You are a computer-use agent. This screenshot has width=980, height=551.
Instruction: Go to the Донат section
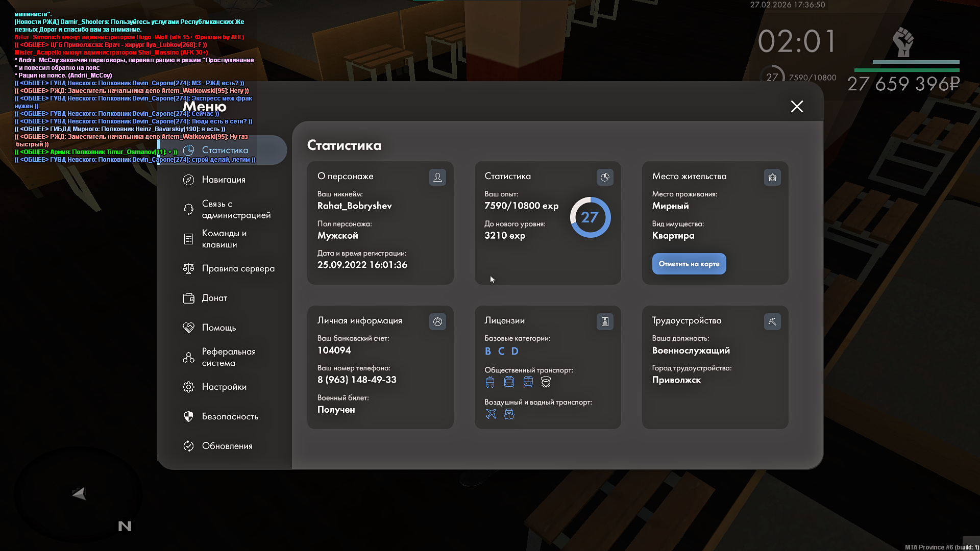click(214, 298)
